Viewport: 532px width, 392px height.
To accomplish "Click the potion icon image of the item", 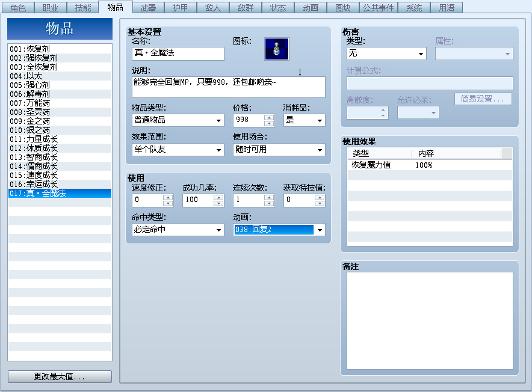I will 277,49.
